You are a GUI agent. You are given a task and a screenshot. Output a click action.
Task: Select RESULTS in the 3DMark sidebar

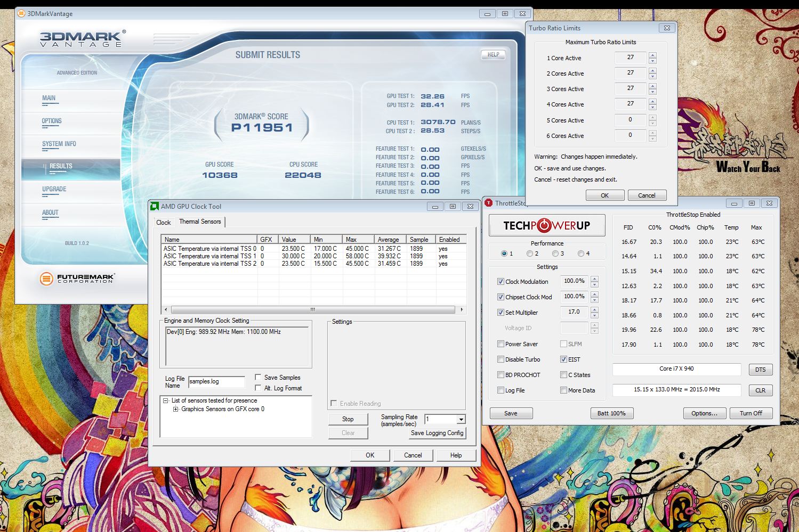click(x=71, y=168)
